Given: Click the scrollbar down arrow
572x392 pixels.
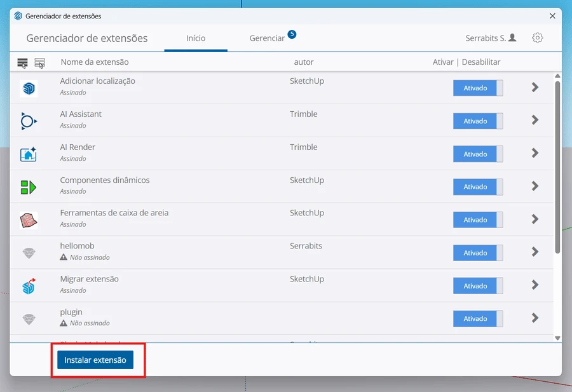Looking at the screenshot, I should [x=557, y=338].
